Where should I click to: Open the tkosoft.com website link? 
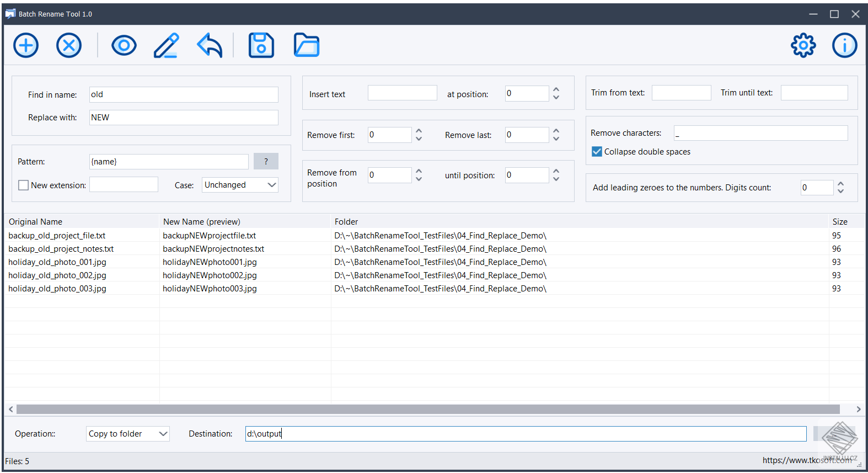click(807, 460)
